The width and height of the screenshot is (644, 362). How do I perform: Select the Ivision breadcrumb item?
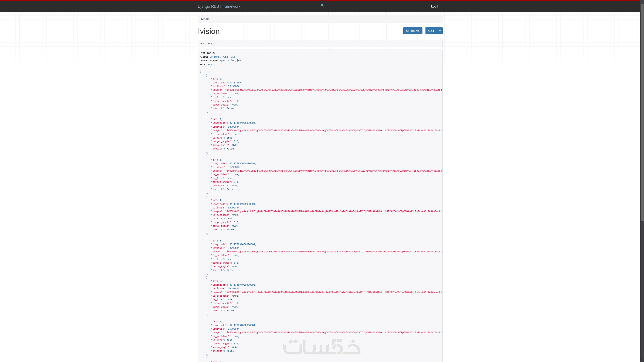(x=205, y=19)
